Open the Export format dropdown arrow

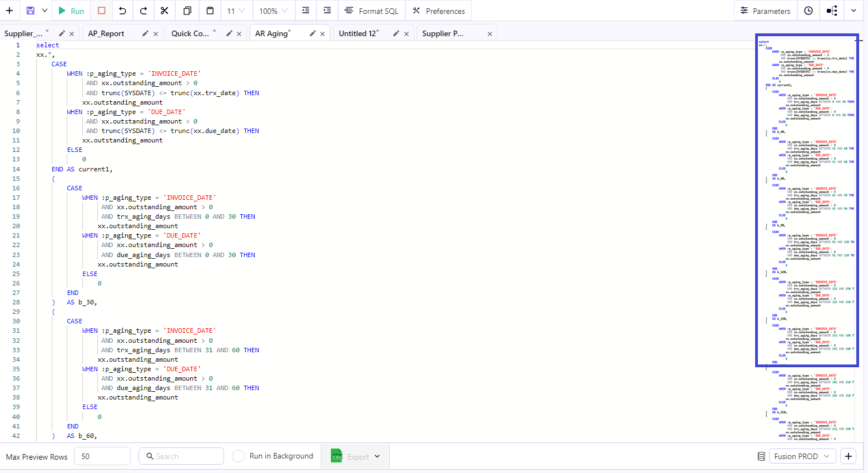click(378, 456)
